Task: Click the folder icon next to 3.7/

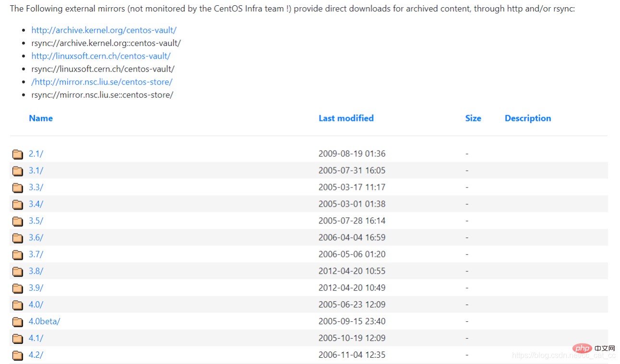Action: point(18,255)
